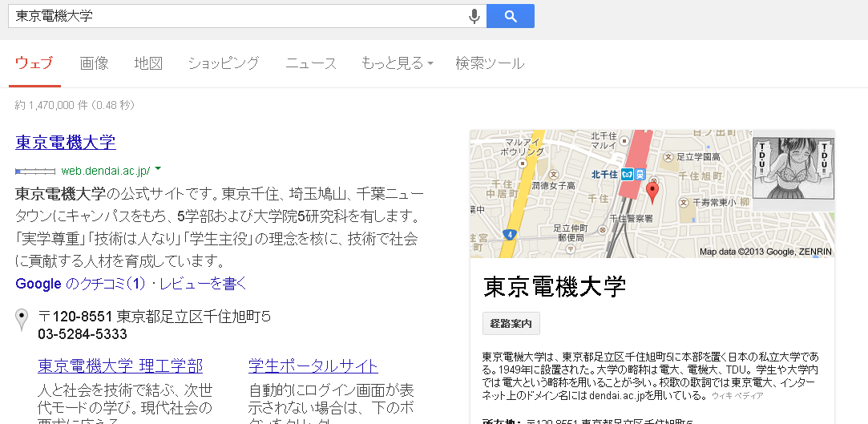Click the microphone voice search icon
This screenshot has height=424, width=868.
[x=474, y=16]
